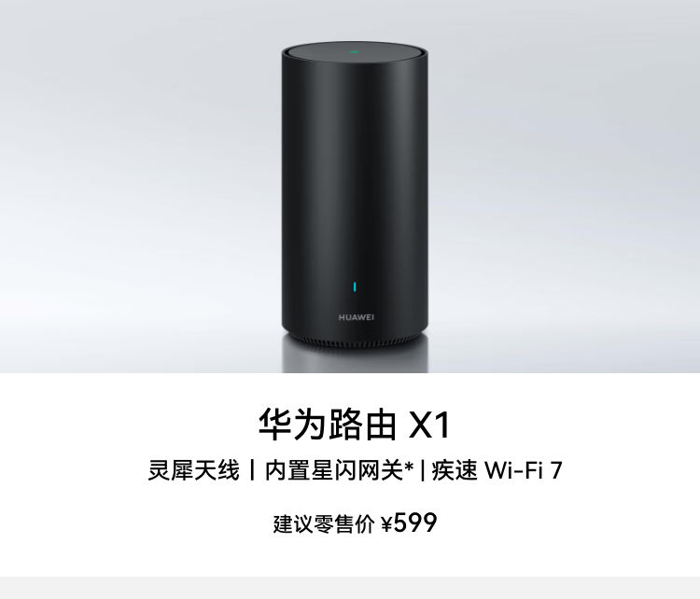
Task: Select the 内置星闪网关 feature text
Action: click(334, 470)
